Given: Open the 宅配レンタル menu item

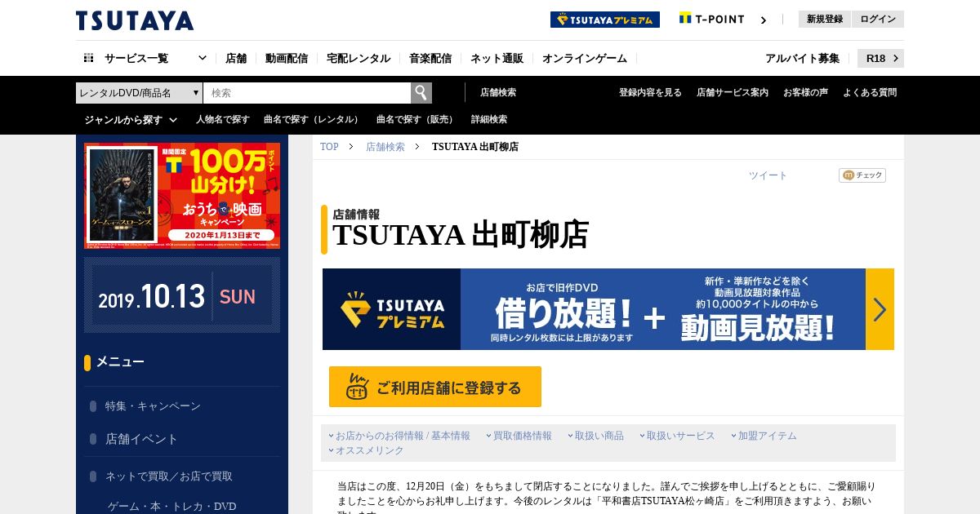Looking at the screenshot, I should point(359,58).
